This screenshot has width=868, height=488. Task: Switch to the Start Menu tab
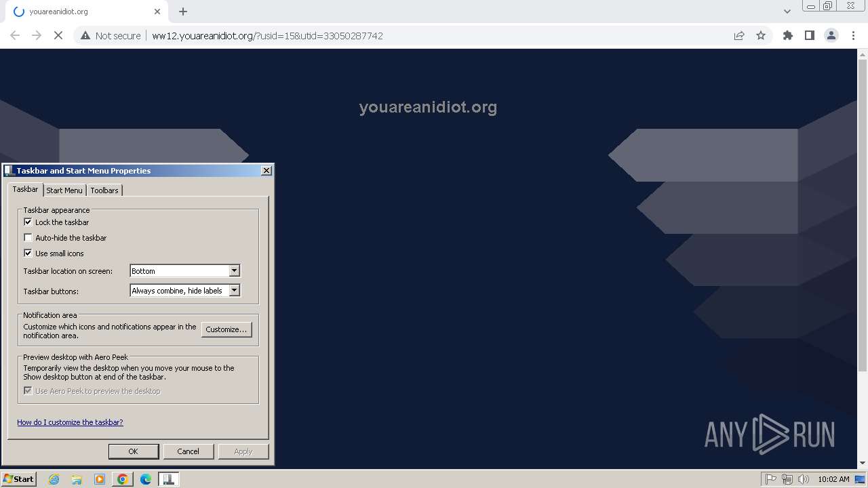click(64, 190)
